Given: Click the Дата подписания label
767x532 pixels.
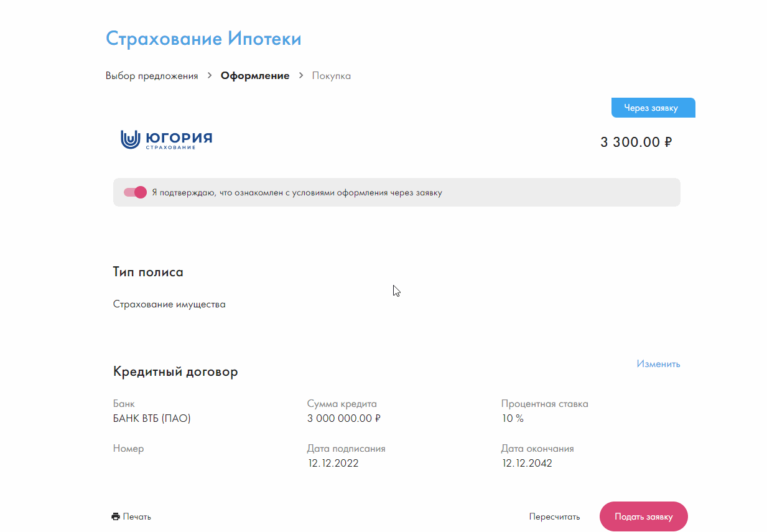Looking at the screenshot, I should (x=346, y=449).
